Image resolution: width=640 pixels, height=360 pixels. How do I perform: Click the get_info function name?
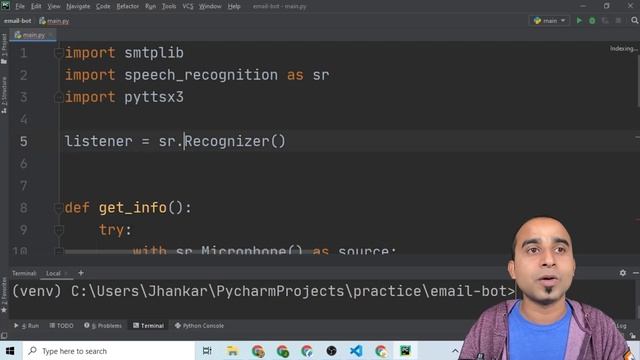pyautogui.click(x=133, y=208)
